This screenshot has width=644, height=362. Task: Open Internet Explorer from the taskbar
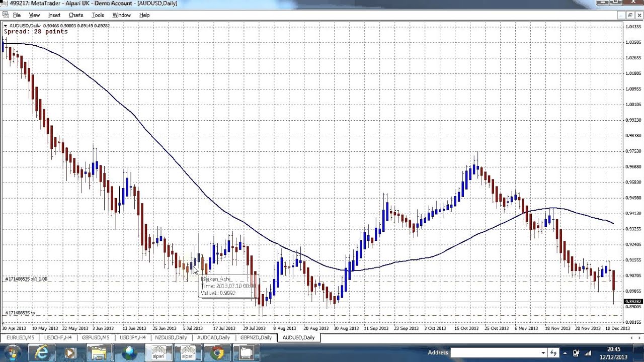point(41,353)
